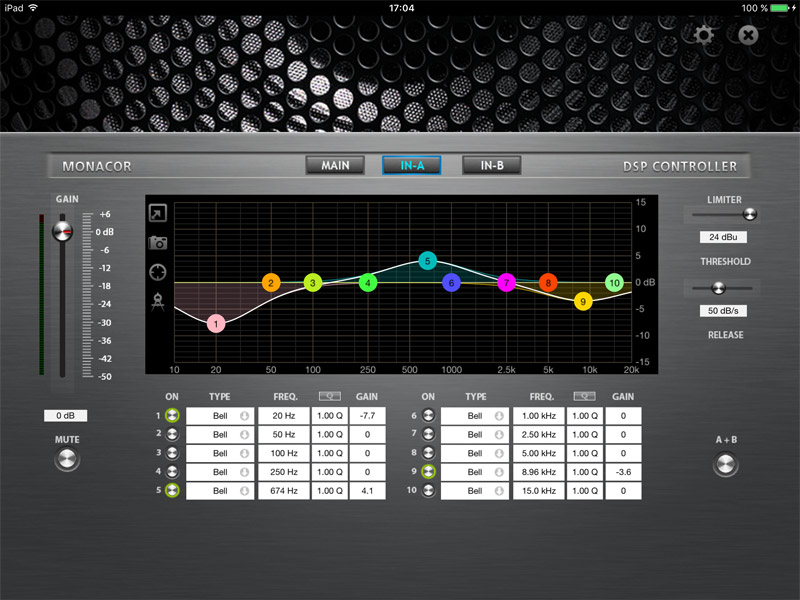Screen dimensions: 800x600
Task: Take a snapshot with the camera icon
Action: point(158,242)
